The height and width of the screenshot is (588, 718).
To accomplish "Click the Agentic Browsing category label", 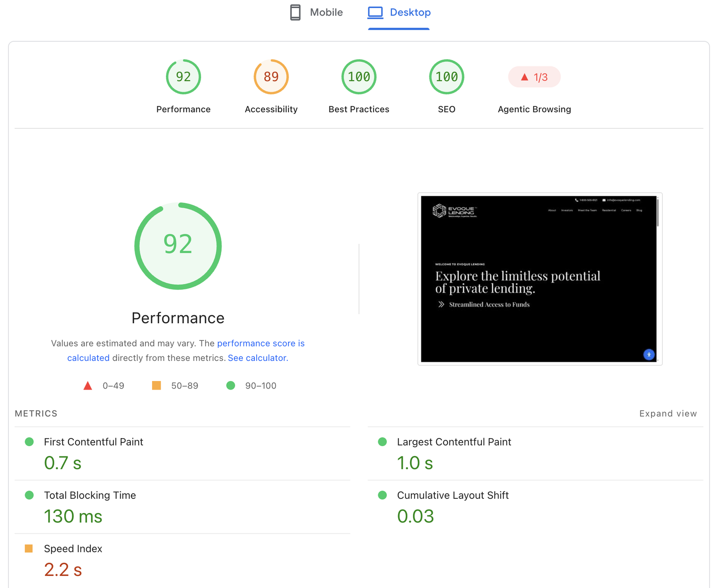I will click(534, 109).
